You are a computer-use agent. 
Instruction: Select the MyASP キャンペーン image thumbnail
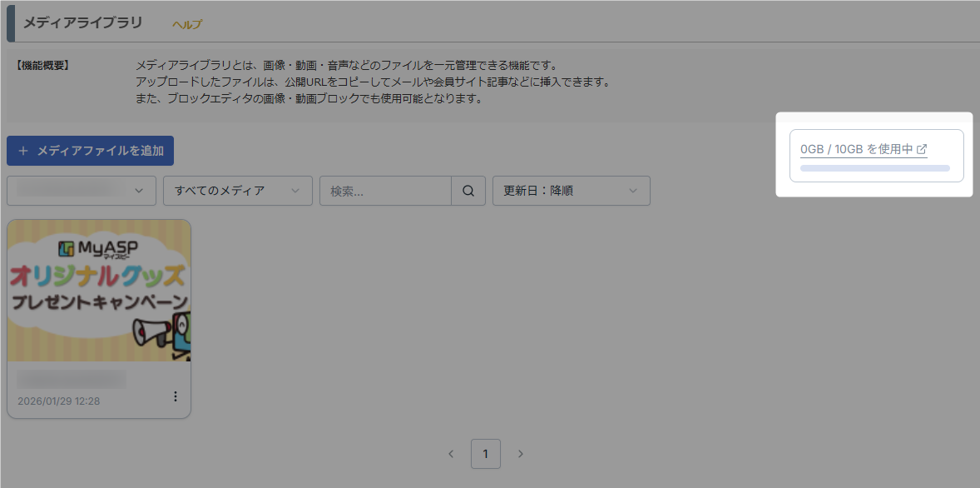click(x=99, y=289)
